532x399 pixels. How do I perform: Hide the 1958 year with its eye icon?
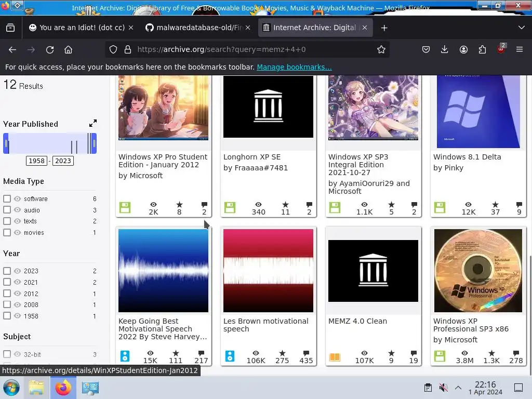tap(17, 315)
